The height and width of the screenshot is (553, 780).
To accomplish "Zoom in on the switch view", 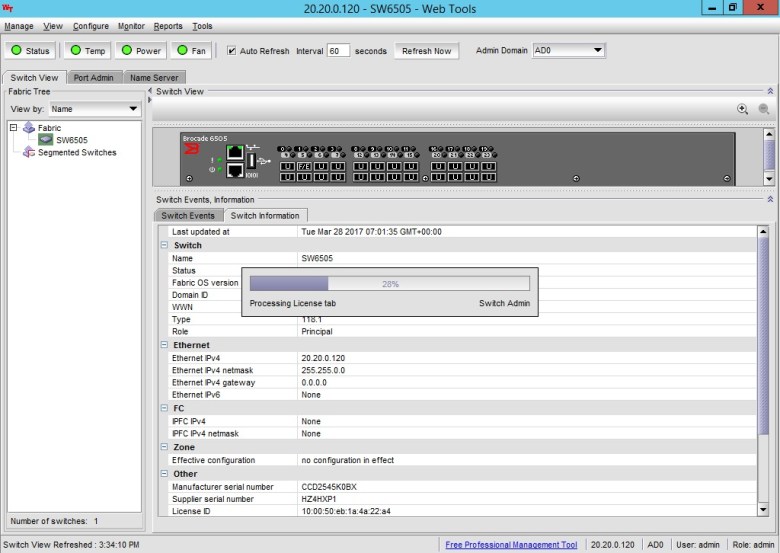I will [742, 109].
